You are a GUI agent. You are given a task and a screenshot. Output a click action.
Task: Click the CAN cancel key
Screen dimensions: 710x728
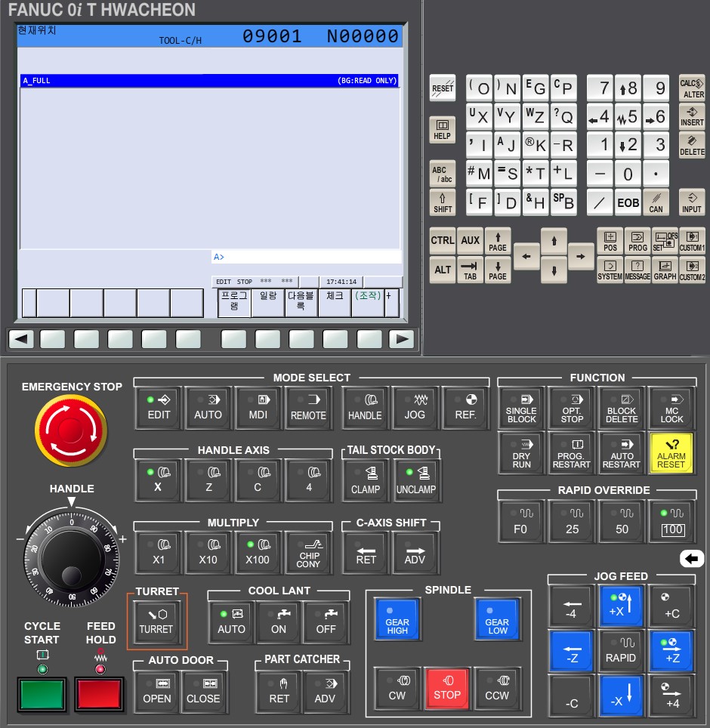click(x=656, y=202)
